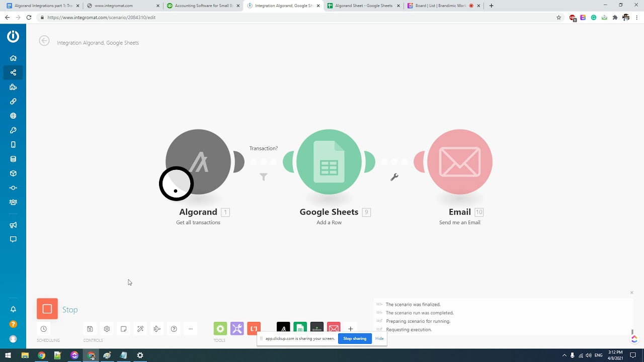
Task: Click the Transaction? filter funnel icon
Action: click(264, 177)
